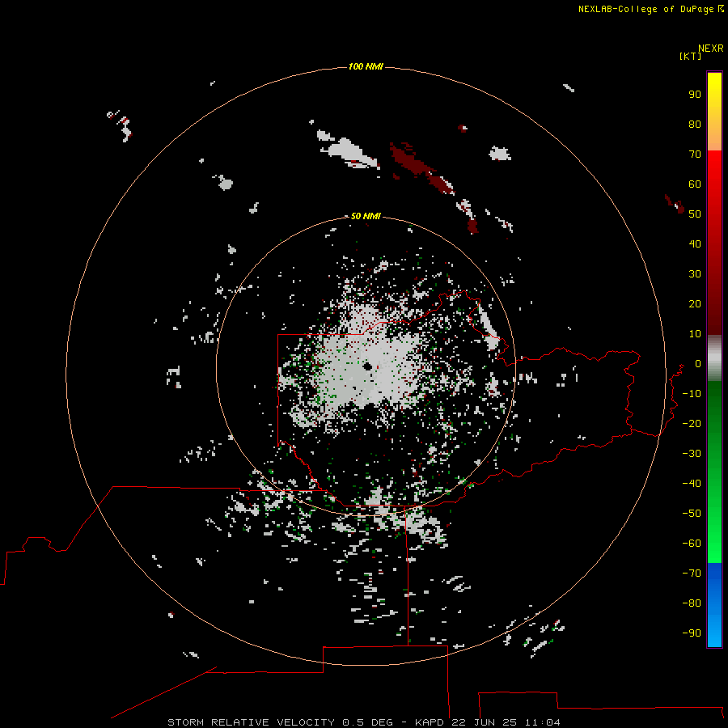Click the -10 value on the velocity scale
Screen dimensions: 728x728
coord(692,394)
